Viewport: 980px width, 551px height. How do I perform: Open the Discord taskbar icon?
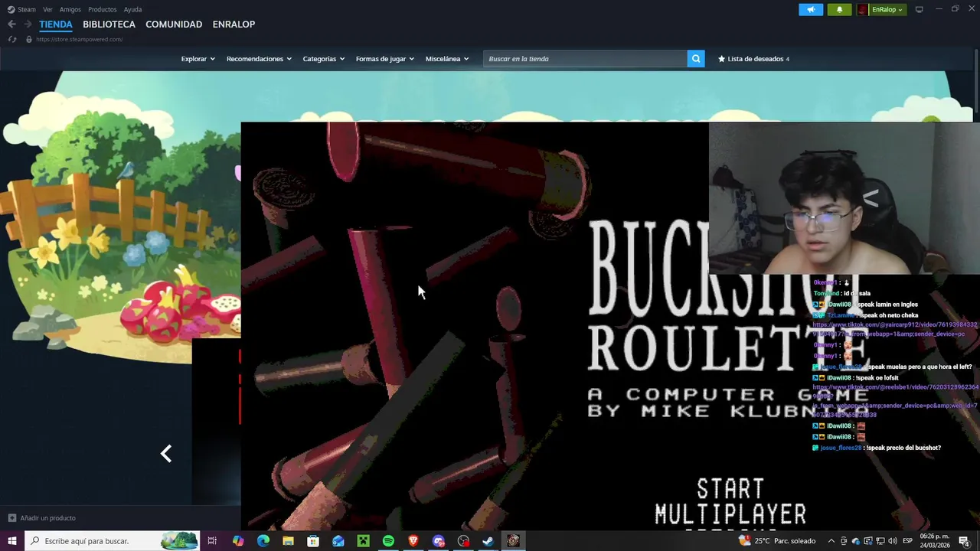pyautogui.click(x=438, y=541)
